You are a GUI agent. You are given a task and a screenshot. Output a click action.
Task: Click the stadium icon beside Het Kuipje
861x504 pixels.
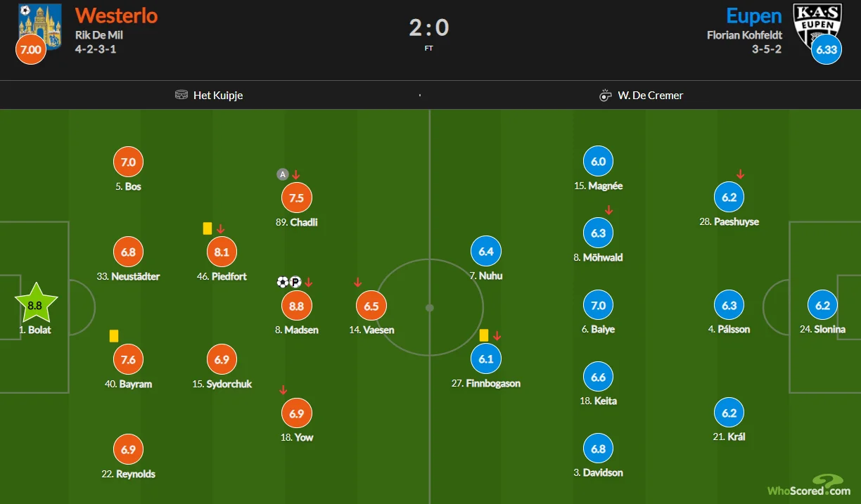(181, 95)
